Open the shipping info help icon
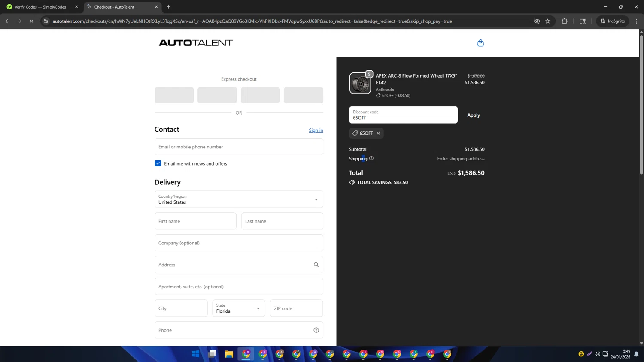Screen dimensions: 644x362 point(371,158)
